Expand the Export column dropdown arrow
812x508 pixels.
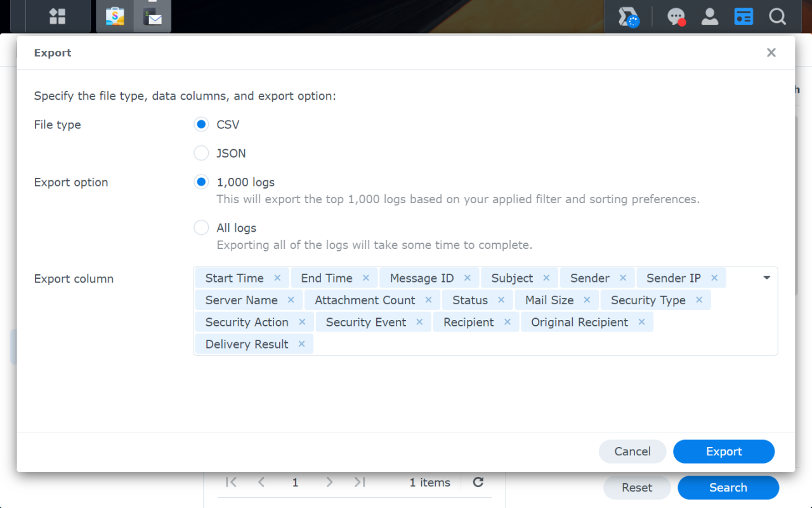(x=766, y=278)
